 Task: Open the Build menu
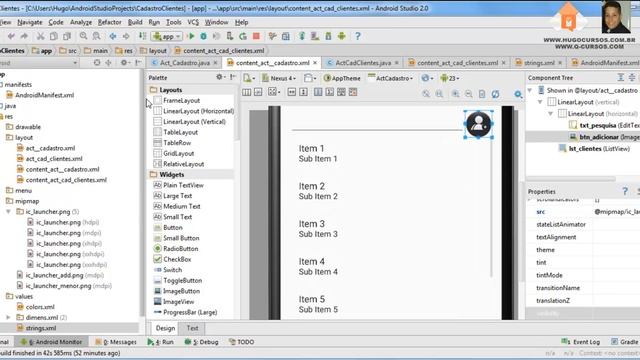click(135, 22)
